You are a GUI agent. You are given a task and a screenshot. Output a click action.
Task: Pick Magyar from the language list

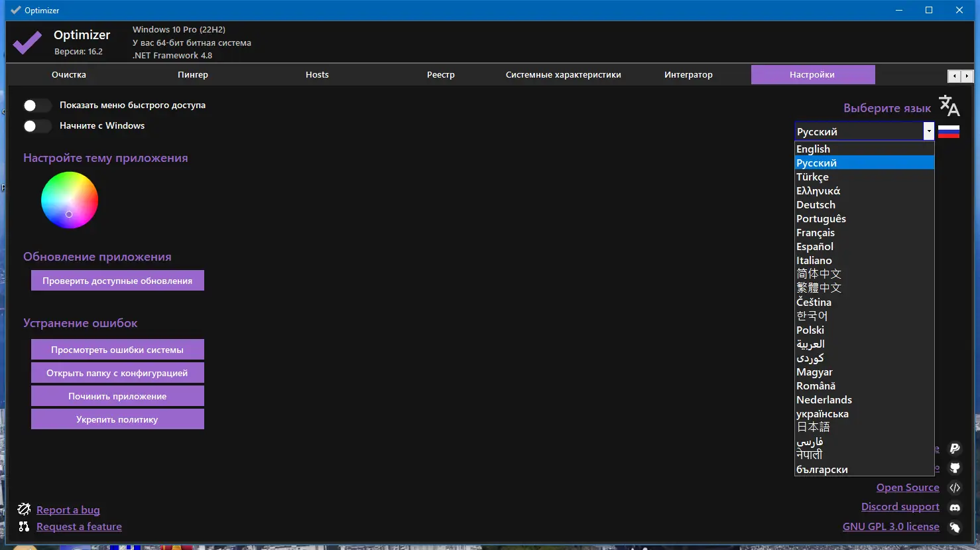click(865, 372)
